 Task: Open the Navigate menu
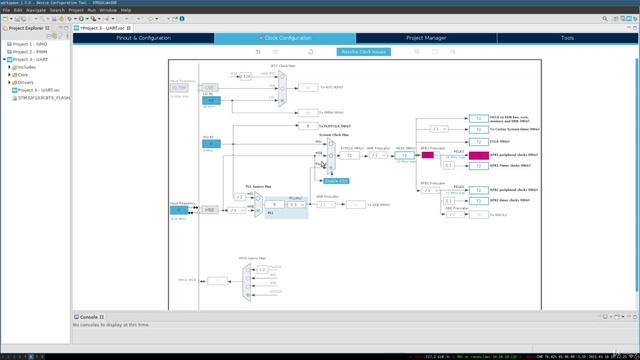pos(36,10)
